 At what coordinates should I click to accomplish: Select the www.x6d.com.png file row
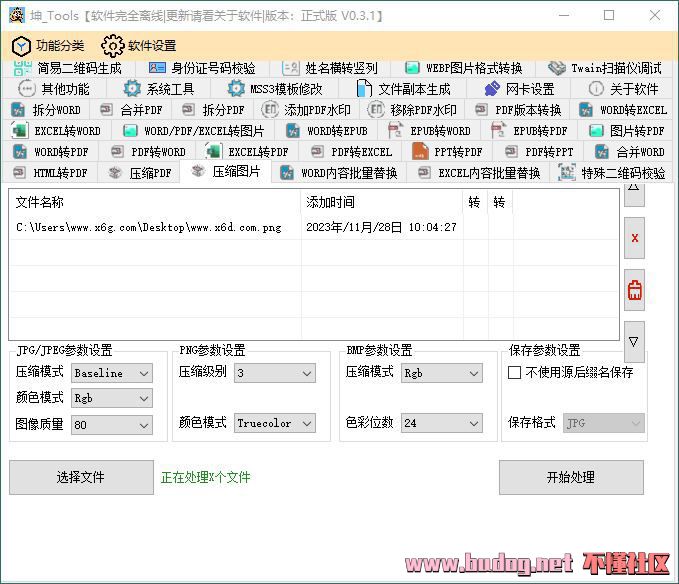314,227
